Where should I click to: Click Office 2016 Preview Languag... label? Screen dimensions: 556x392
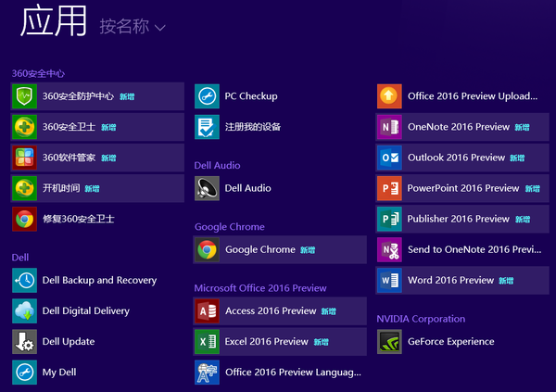293,373
